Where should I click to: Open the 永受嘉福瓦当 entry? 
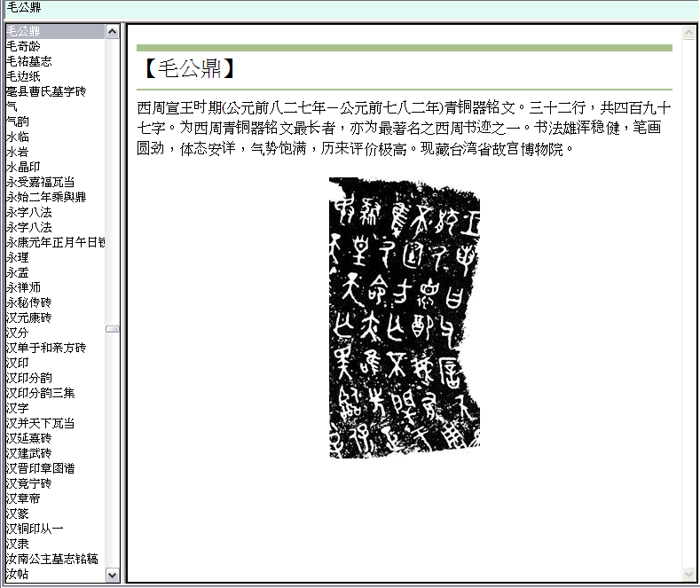click(x=40, y=182)
